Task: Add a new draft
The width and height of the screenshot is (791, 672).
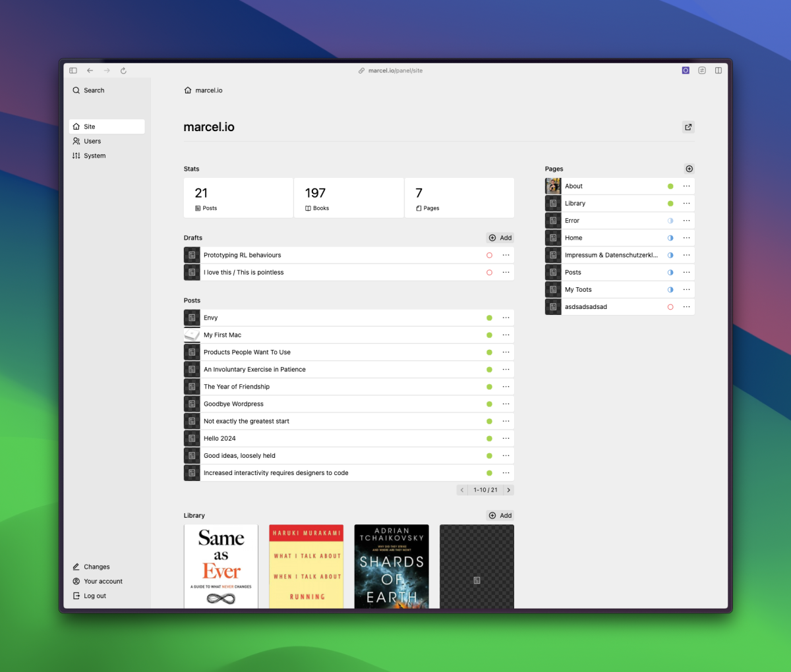Action: click(x=500, y=238)
